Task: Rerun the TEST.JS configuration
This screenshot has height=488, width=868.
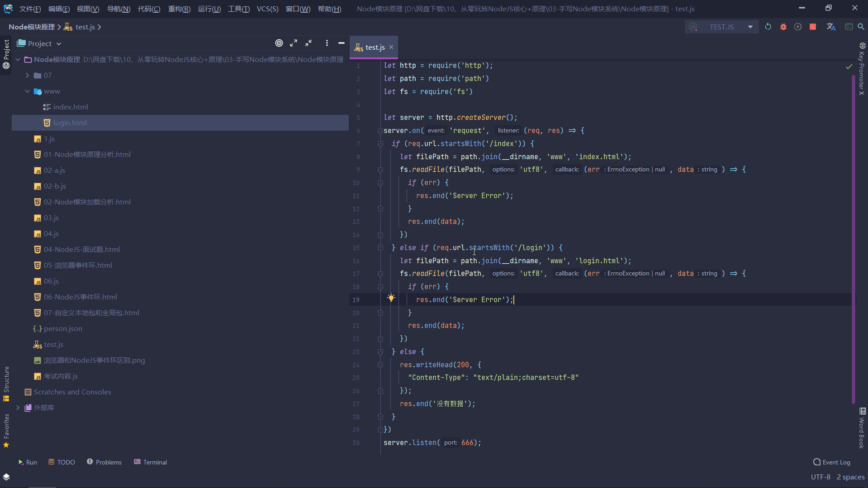Action: coord(768,27)
